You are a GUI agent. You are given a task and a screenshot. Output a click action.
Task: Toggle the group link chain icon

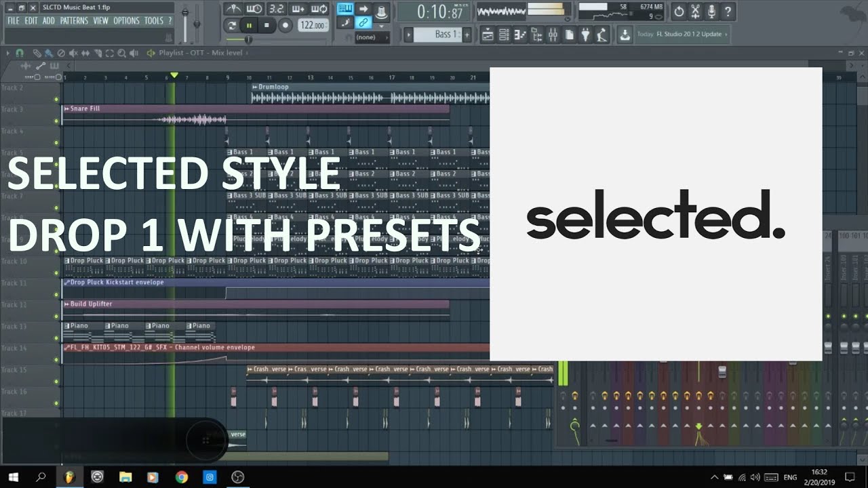(363, 22)
